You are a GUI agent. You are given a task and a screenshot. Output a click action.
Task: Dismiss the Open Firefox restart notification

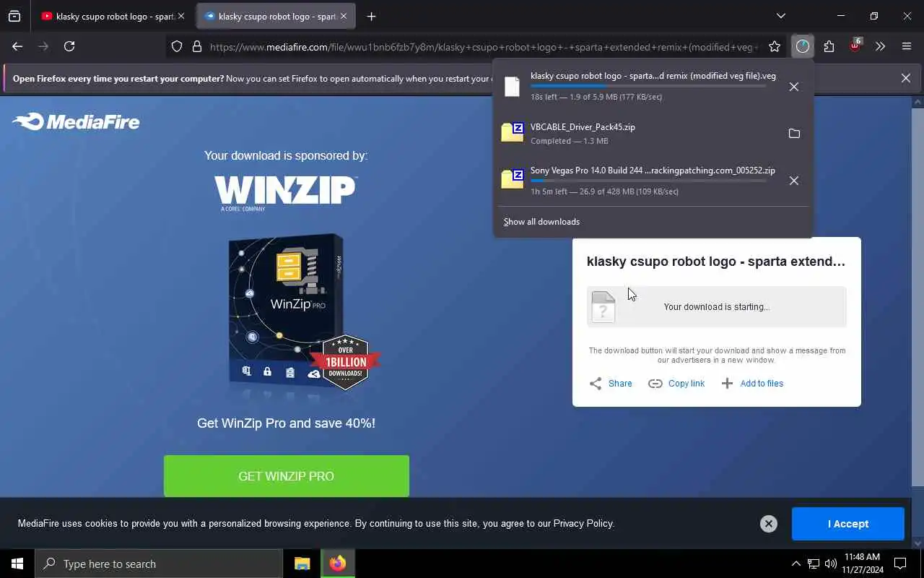point(906,78)
